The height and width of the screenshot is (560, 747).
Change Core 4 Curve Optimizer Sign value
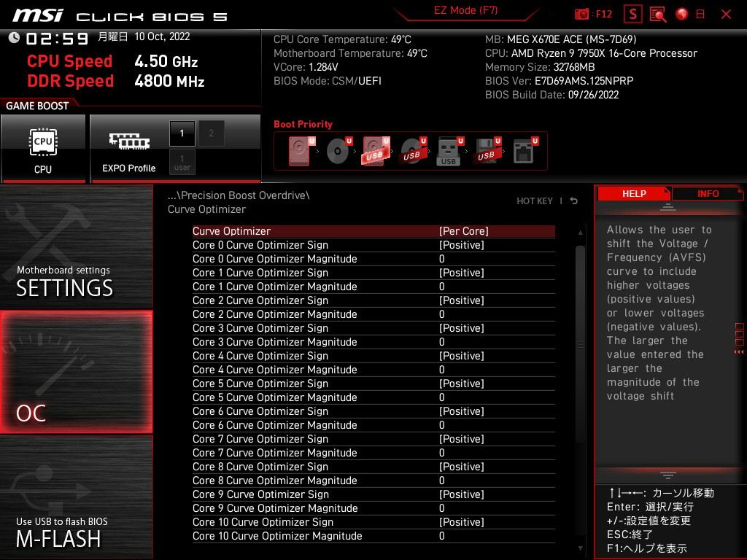[461, 356]
